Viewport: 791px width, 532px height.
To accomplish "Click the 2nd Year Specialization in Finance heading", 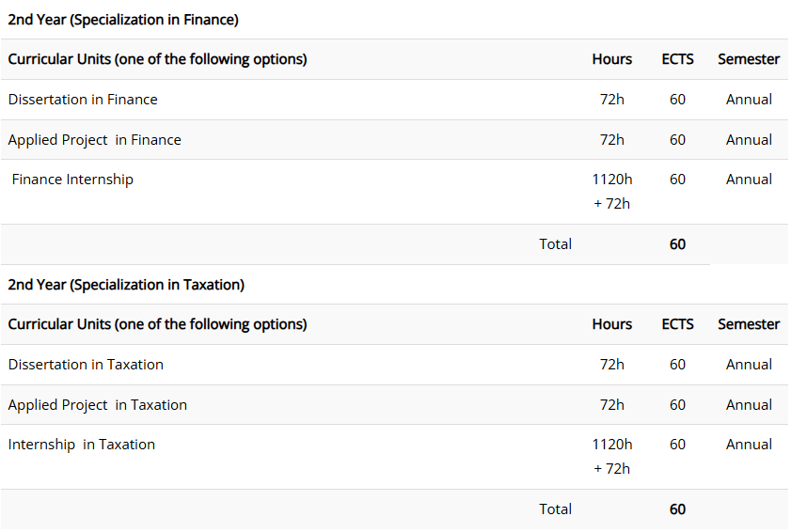I will [x=123, y=20].
